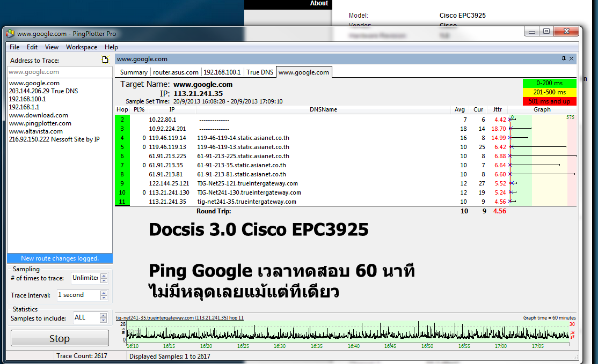Select hop 3 row 10.92.224.201
This screenshot has width=598, height=364.
coord(346,129)
